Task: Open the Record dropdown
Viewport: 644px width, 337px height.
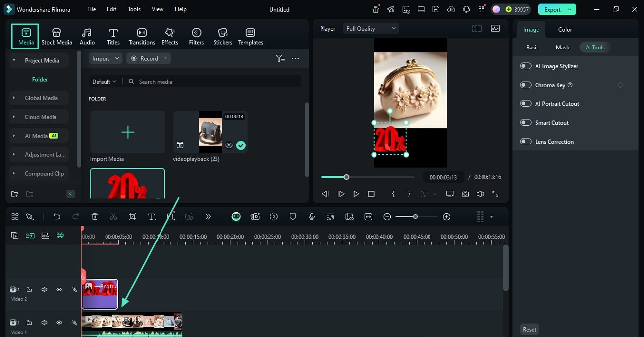Action: (149, 58)
